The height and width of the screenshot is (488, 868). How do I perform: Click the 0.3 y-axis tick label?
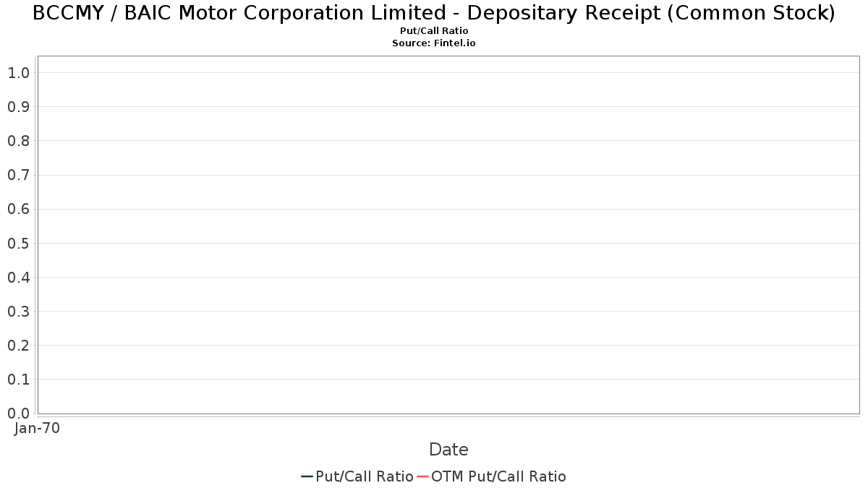click(18, 311)
